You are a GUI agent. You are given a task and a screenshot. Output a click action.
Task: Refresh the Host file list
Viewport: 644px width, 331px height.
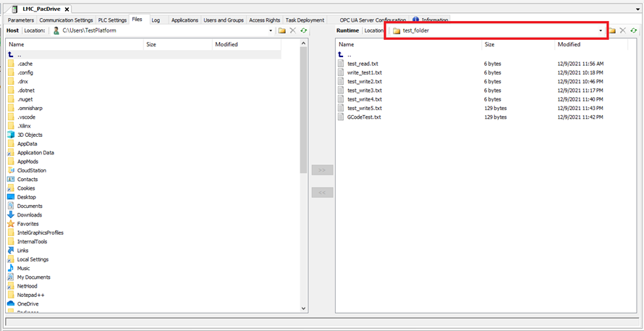(303, 30)
